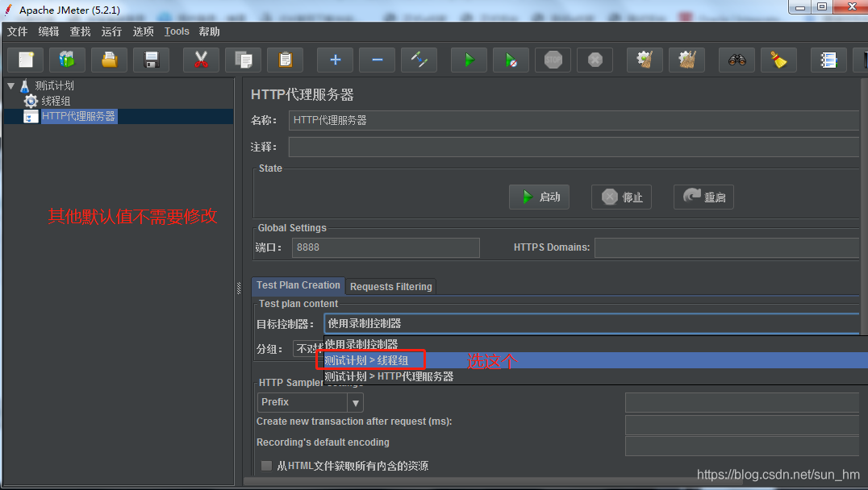868x490 pixels.
Task: Expand all nodes with plus icon
Action: click(x=335, y=60)
